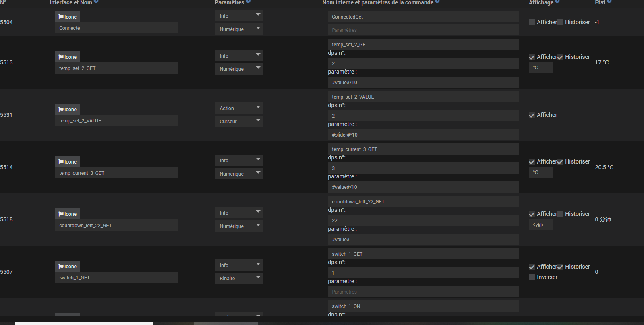Select icon for switch_1_GET command
Screen dimensions: 644x325
click(x=67, y=266)
